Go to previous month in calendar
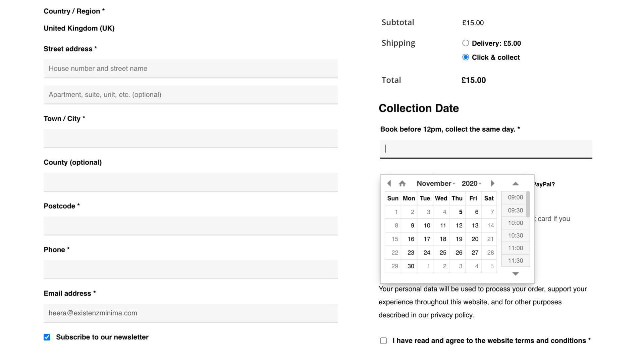644x352 pixels. pyautogui.click(x=389, y=183)
